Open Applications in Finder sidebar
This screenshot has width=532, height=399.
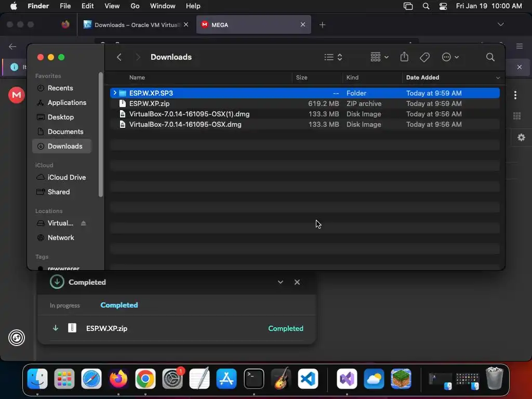click(x=62, y=102)
